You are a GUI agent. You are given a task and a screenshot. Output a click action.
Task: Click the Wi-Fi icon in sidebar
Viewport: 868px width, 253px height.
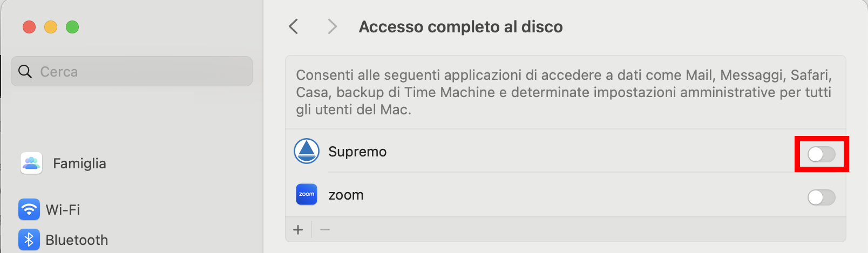tap(29, 209)
